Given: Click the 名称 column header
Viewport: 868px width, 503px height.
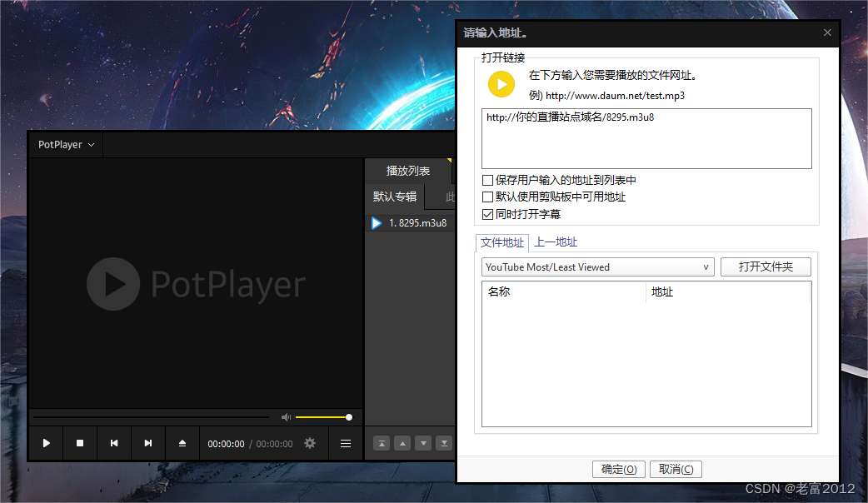Looking at the screenshot, I should tap(564, 291).
